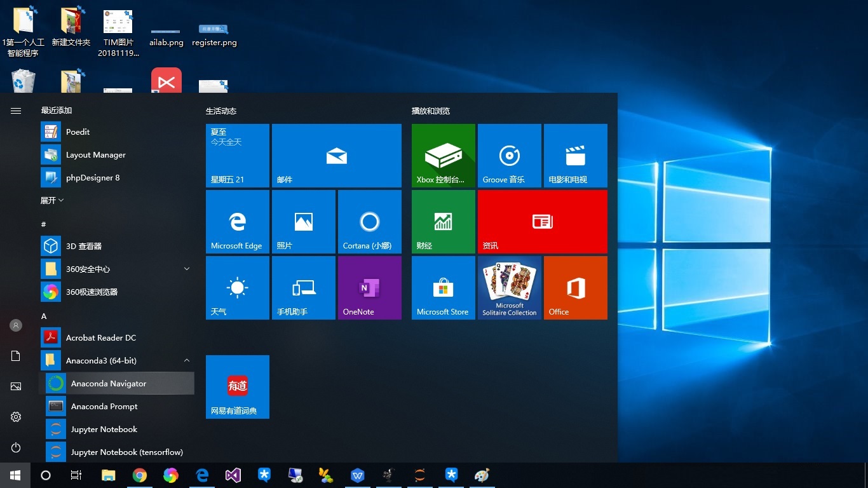This screenshot has width=868, height=488.
Task: Click the 生活动态 group header
Action: click(221, 111)
